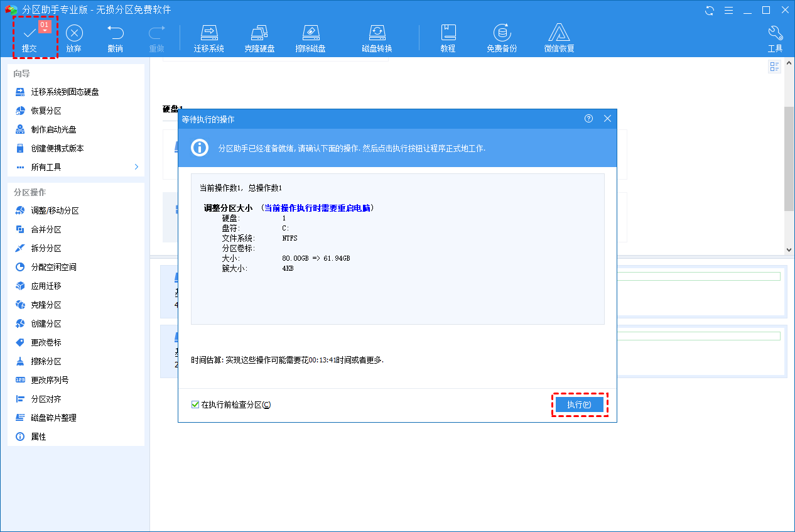
Task: Click the 提交 (Submit) toolbar icon
Action: tap(30, 33)
